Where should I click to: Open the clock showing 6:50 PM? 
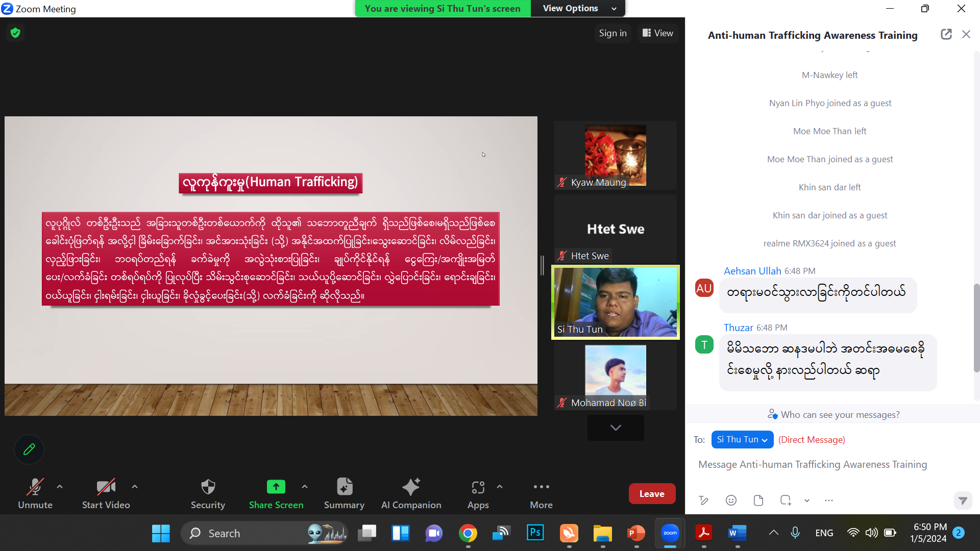click(x=929, y=533)
